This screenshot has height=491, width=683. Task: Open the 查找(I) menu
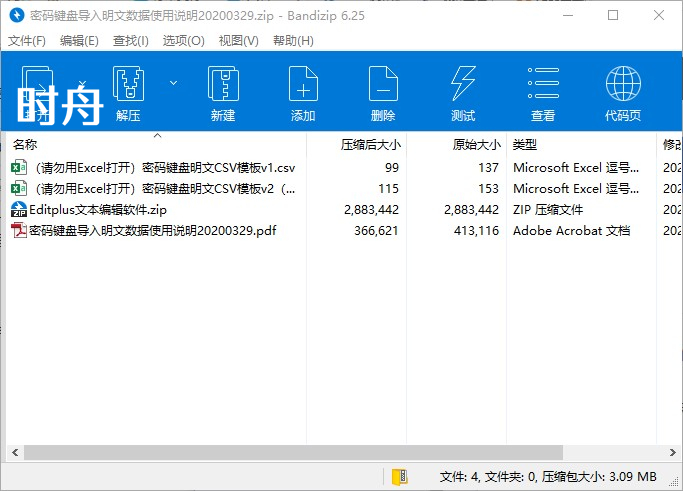(x=131, y=41)
